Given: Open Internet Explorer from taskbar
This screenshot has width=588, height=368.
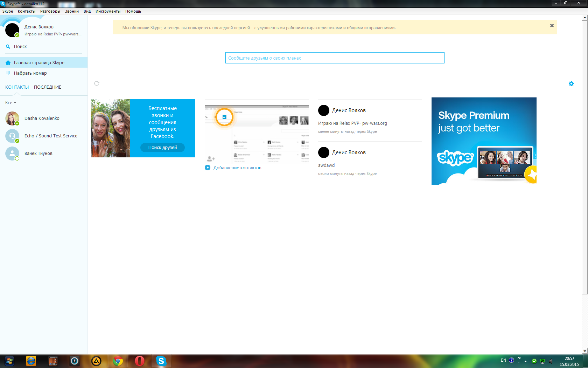Looking at the screenshot, I should [31, 361].
